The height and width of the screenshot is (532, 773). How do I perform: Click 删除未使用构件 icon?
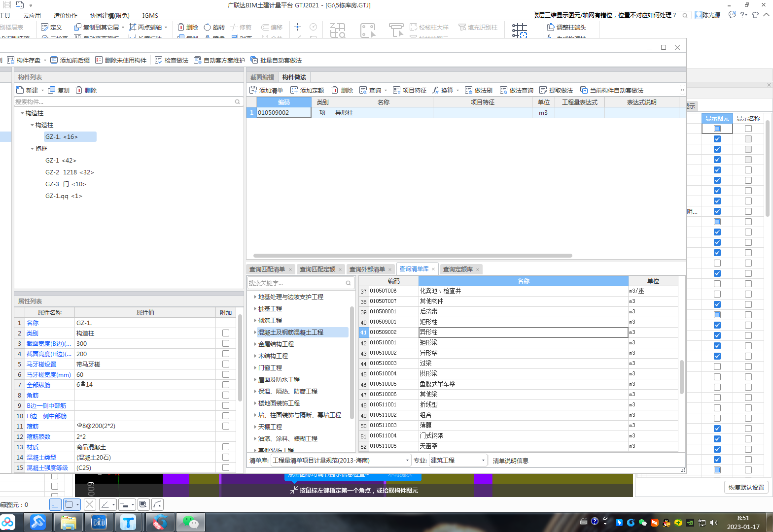pos(99,60)
